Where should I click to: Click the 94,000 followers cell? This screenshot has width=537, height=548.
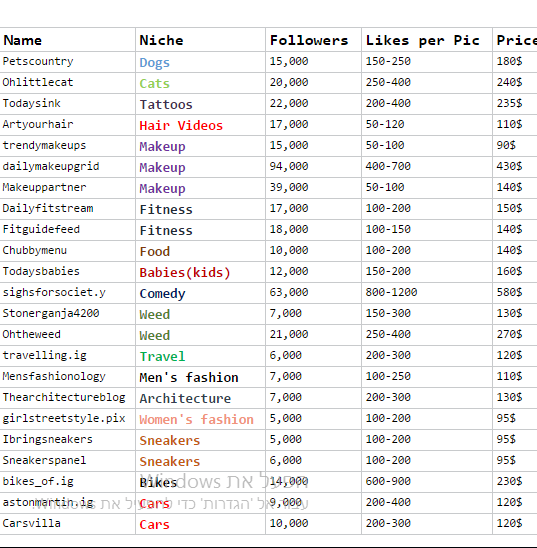coord(313,167)
